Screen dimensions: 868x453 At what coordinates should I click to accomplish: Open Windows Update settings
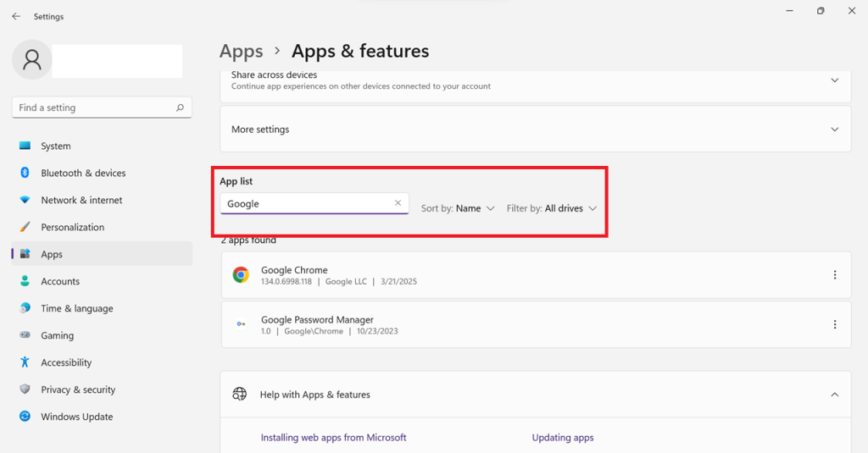[102, 417]
